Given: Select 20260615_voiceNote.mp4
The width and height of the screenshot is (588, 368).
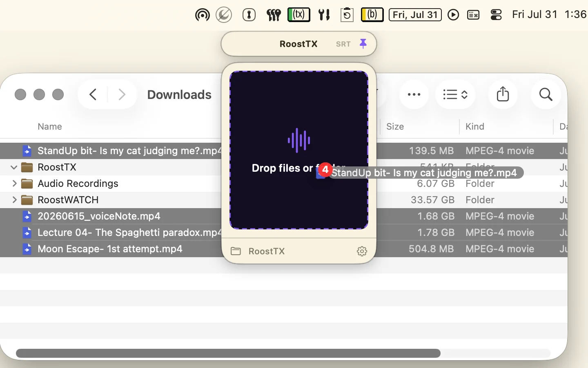Looking at the screenshot, I should (284, 216).
